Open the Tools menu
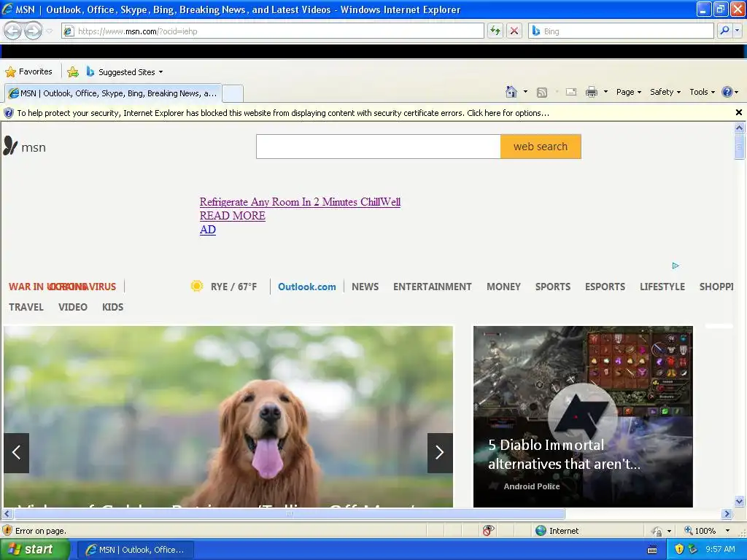 (x=702, y=92)
